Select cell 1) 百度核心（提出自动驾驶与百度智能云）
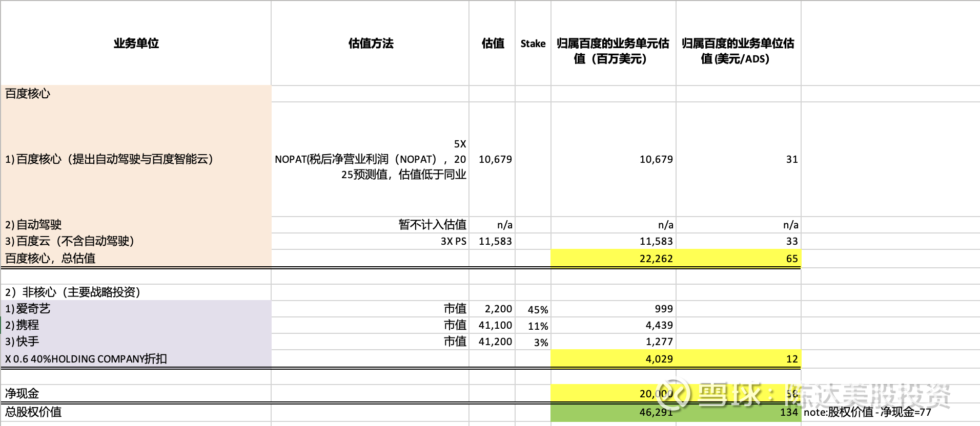The image size is (980, 426). (x=136, y=159)
